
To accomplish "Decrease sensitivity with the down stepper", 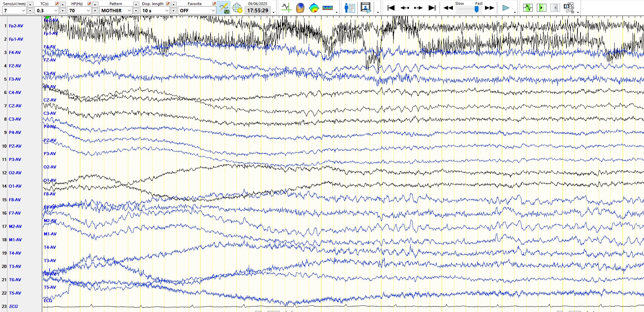I will tap(30, 11).
